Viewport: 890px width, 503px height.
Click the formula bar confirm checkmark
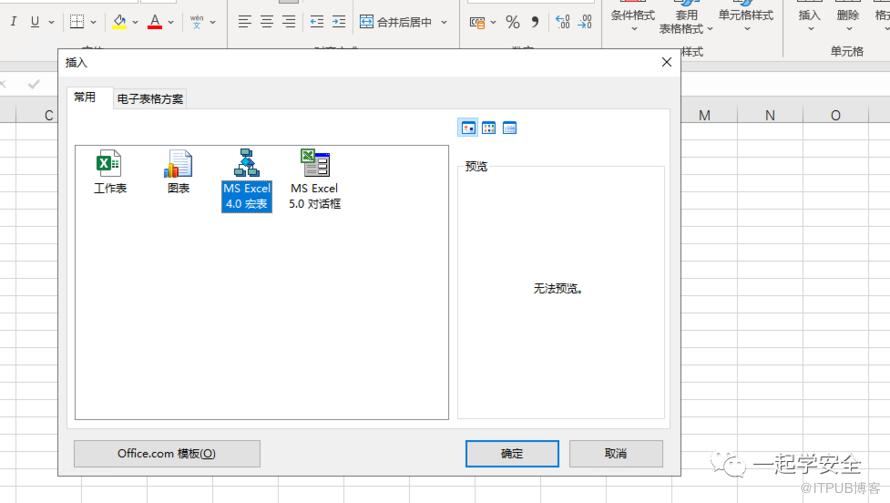(x=34, y=84)
